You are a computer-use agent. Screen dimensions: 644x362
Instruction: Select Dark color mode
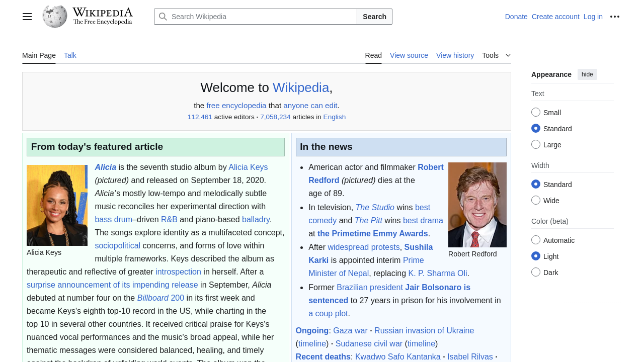tap(536, 272)
